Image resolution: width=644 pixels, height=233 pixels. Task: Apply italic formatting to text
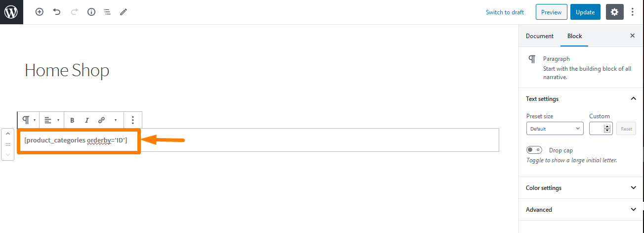click(x=86, y=120)
